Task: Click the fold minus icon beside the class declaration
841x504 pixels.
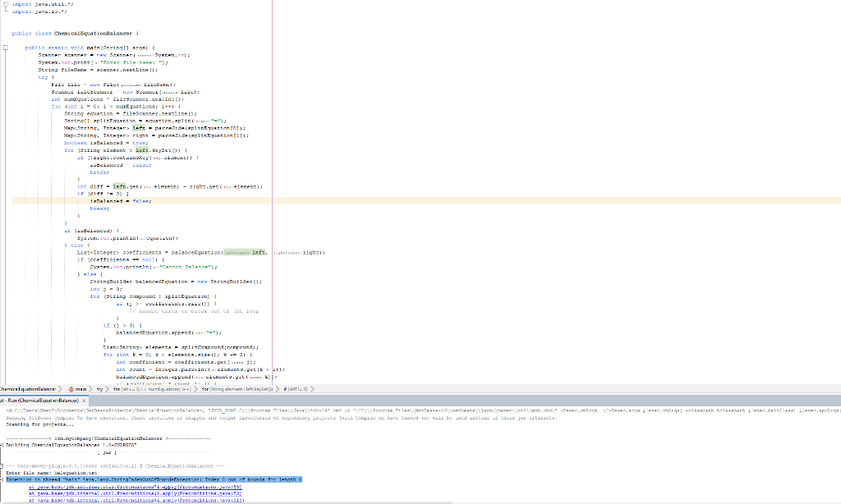Action: [5, 34]
